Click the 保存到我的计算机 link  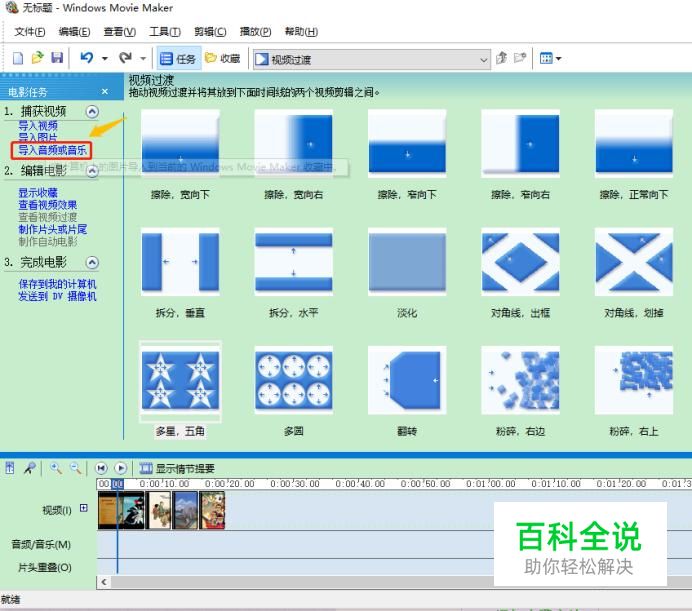coord(57,284)
